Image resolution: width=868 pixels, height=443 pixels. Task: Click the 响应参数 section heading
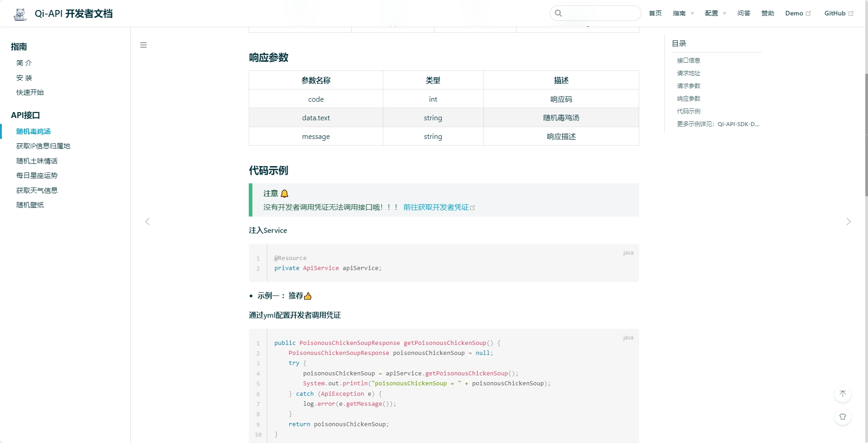269,58
